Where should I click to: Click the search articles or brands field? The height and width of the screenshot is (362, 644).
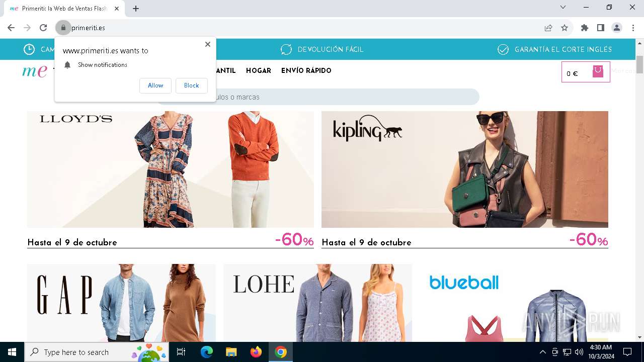(x=318, y=97)
